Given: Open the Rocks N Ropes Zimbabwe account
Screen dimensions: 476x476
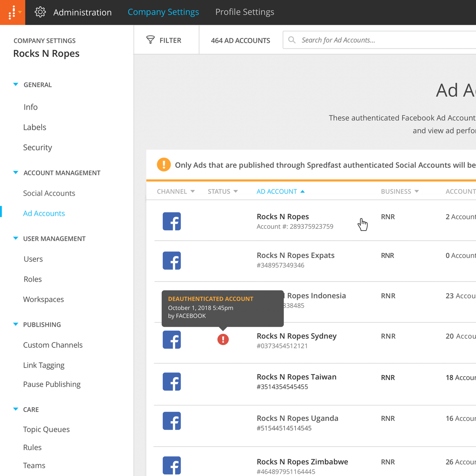Looking at the screenshot, I should pyautogui.click(x=302, y=462).
